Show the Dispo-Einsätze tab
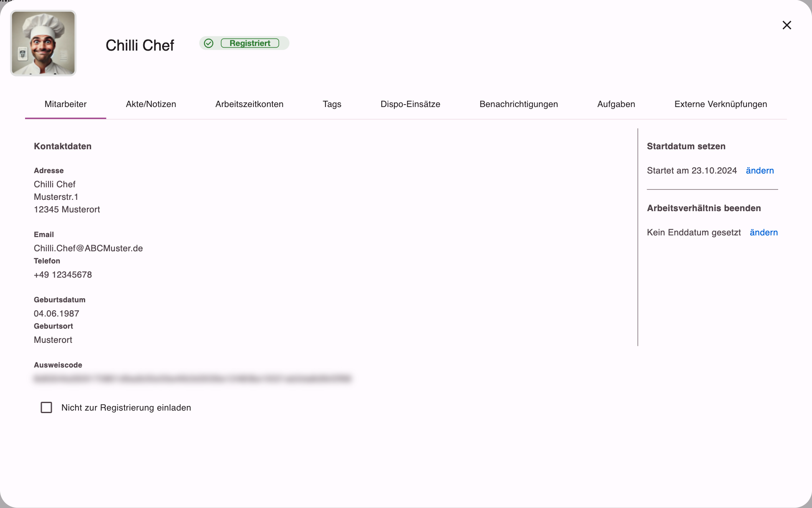Image resolution: width=812 pixels, height=508 pixels. [x=410, y=104]
